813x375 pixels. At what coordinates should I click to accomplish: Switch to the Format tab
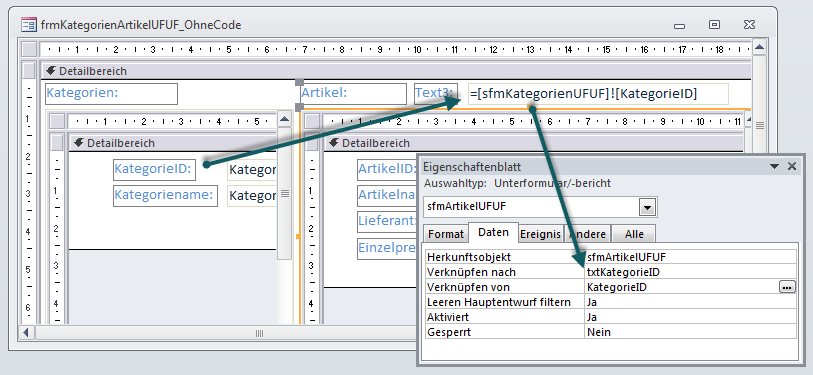pyautogui.click(x=446, y=234)
